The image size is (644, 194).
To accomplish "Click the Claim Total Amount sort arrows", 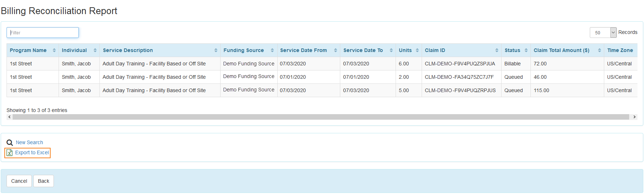I will tap(600, 50).
